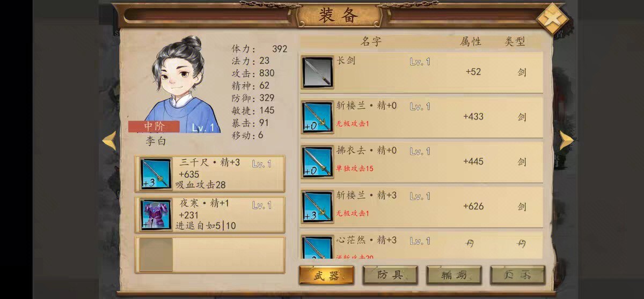
Task: Switch to the 武器 weapons tab
Action: [x=326, y=275]
